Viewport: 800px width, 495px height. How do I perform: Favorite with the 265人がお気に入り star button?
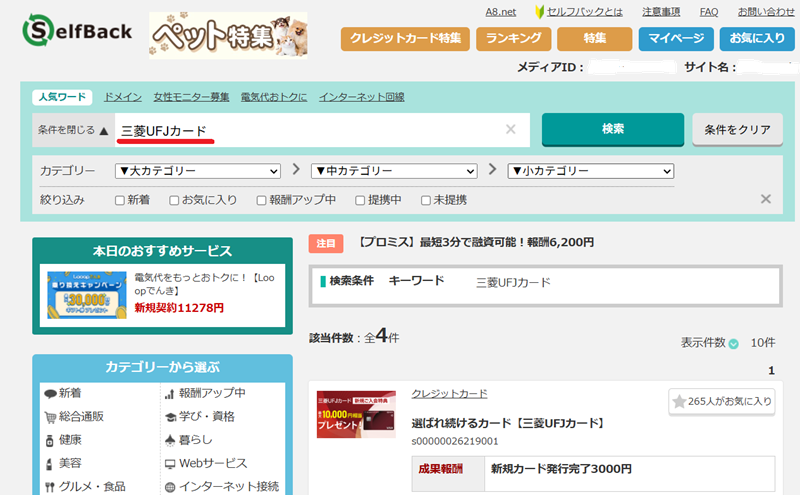click(x=722, y=402)
